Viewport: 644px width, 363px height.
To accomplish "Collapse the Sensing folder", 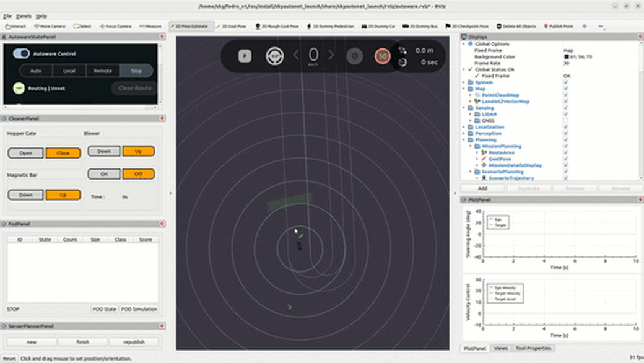I will pos(464,108).
